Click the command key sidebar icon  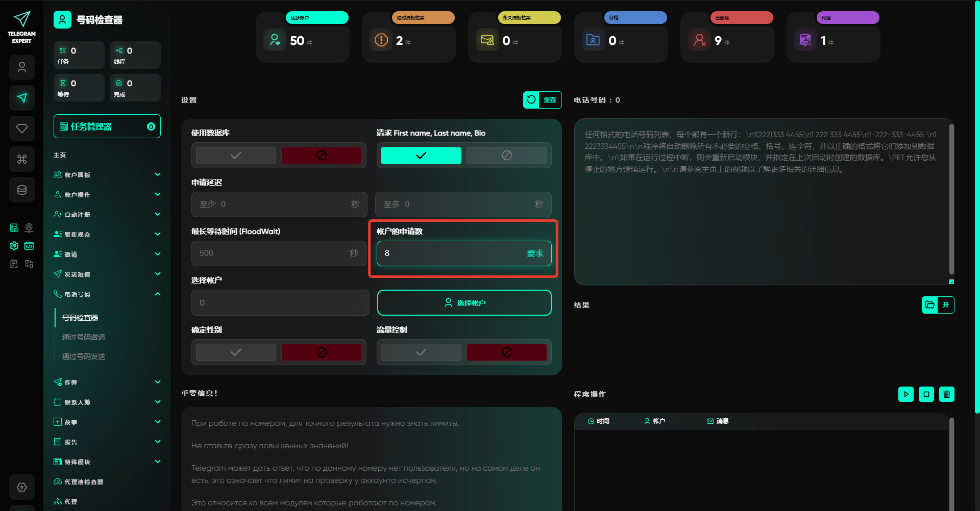22,159
